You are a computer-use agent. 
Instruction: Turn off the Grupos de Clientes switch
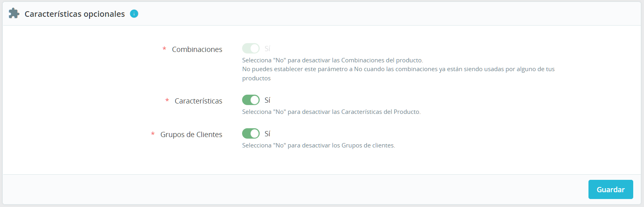point(251,133)
